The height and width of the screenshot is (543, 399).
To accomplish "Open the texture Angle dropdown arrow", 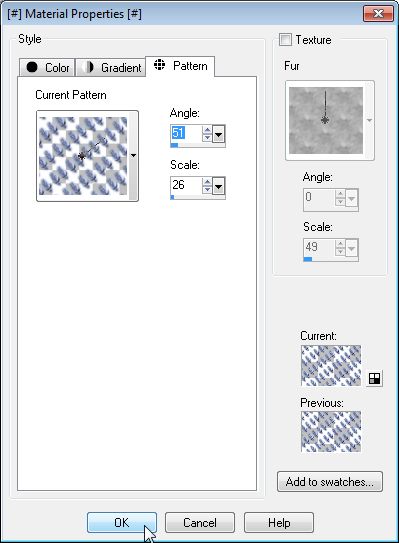I will tap(352, 198).
